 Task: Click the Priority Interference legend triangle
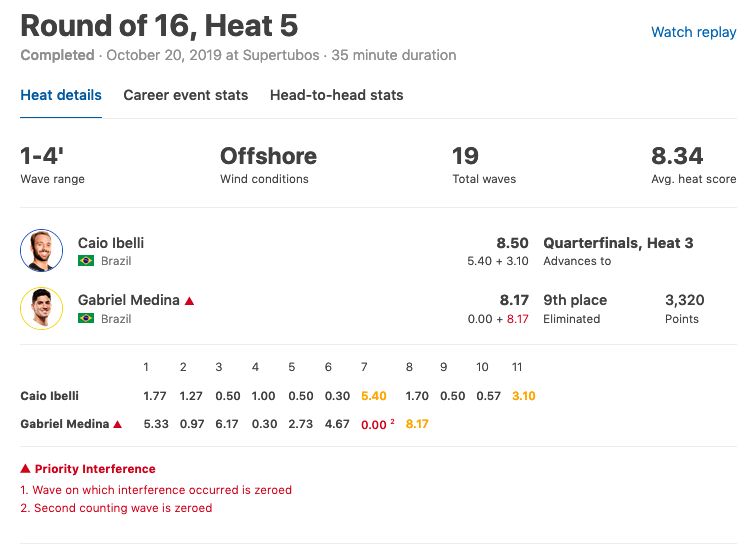click(x=26, y=469)
